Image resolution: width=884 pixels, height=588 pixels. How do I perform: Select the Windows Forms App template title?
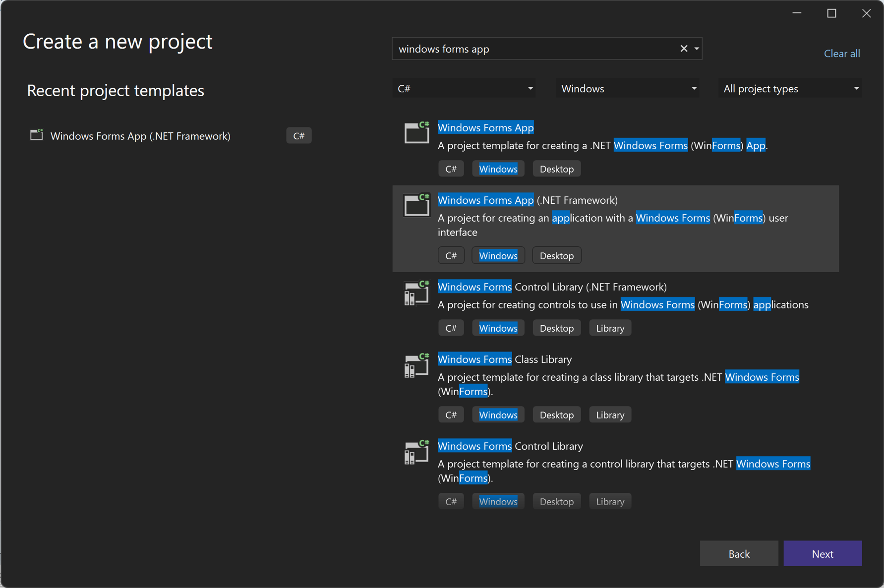(486, 127)
